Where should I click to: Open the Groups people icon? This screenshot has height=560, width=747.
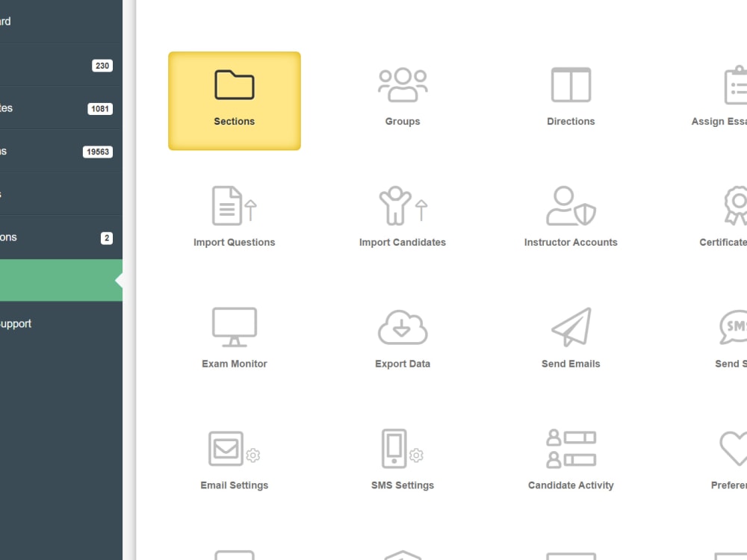[403, 85]
